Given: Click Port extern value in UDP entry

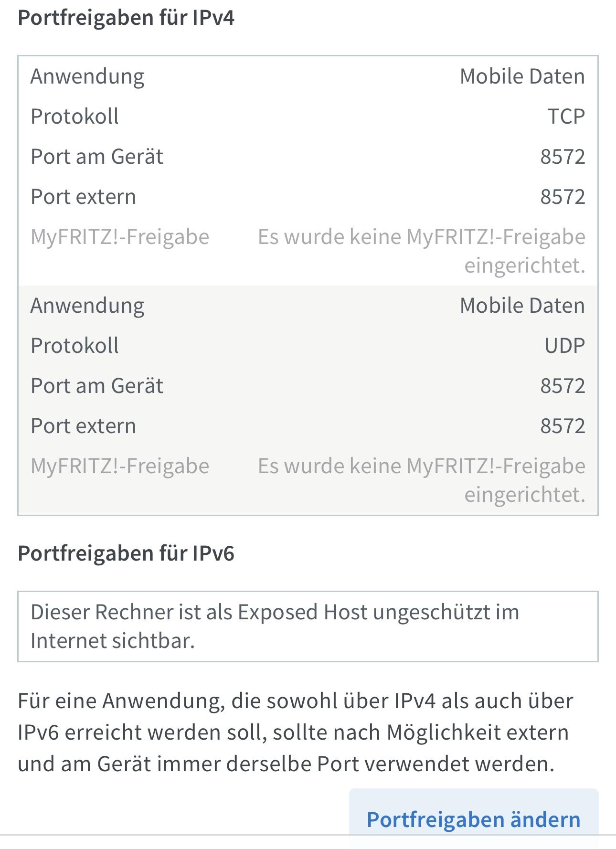Looking at the screenshot, I should [563, 426].
